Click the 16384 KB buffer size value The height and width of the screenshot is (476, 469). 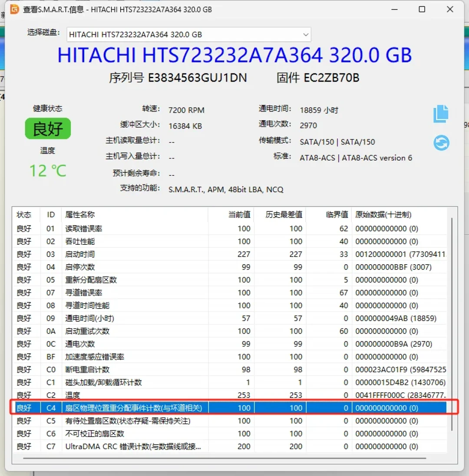[185, 126]
